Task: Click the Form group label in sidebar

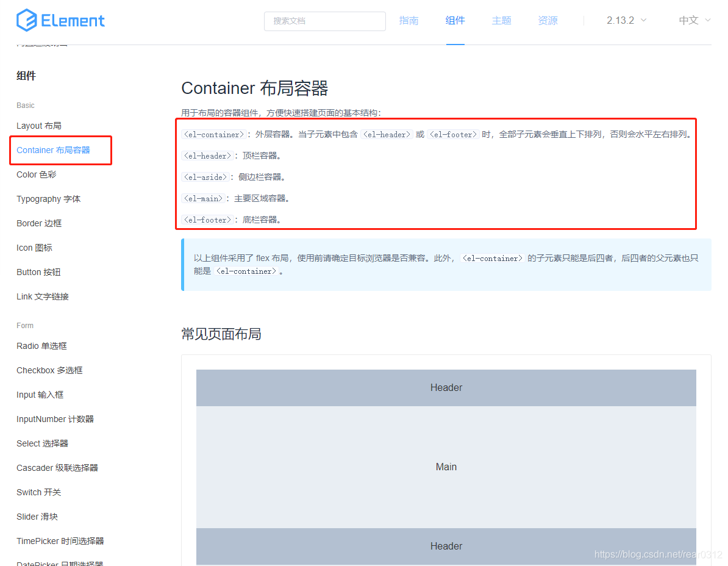Action: click(25, 326)
